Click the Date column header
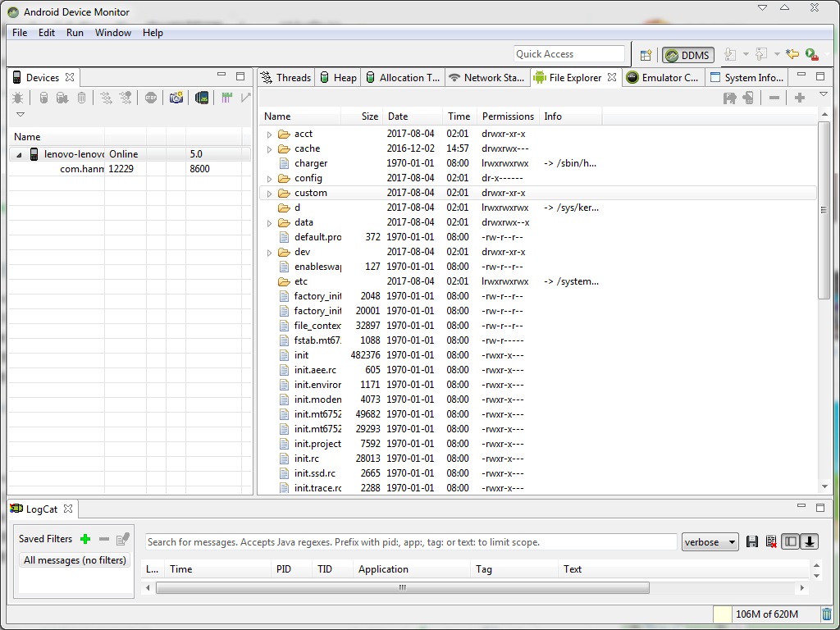 click(413, 116)
